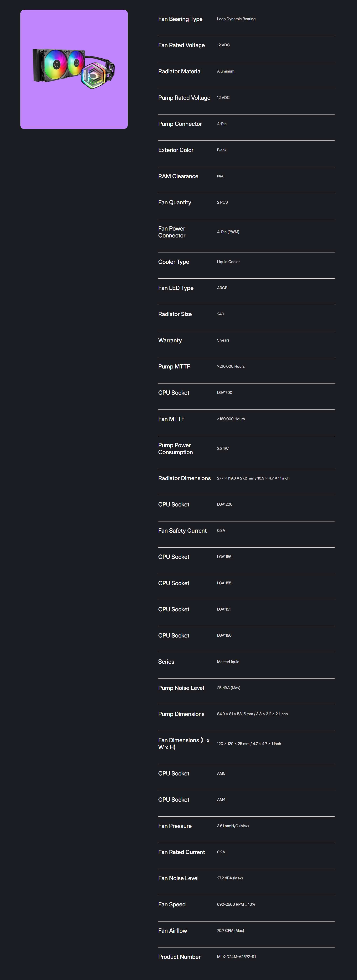Select the product number MLX-D24M-A25PZ-R1
This screenshot has height=980, width=357.
click(x=236, y=957)
